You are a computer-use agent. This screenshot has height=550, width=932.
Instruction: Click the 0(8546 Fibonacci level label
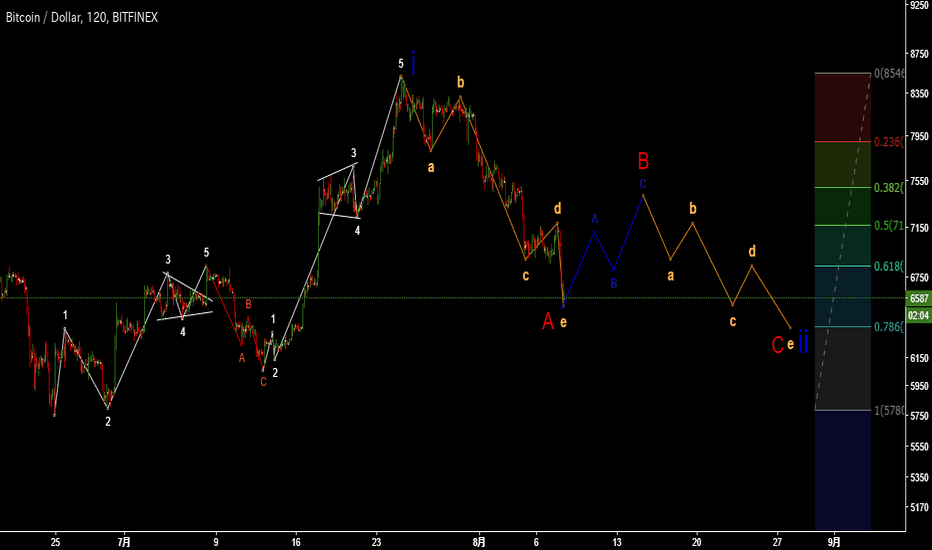pyautogui.click(x=889, y=74)
